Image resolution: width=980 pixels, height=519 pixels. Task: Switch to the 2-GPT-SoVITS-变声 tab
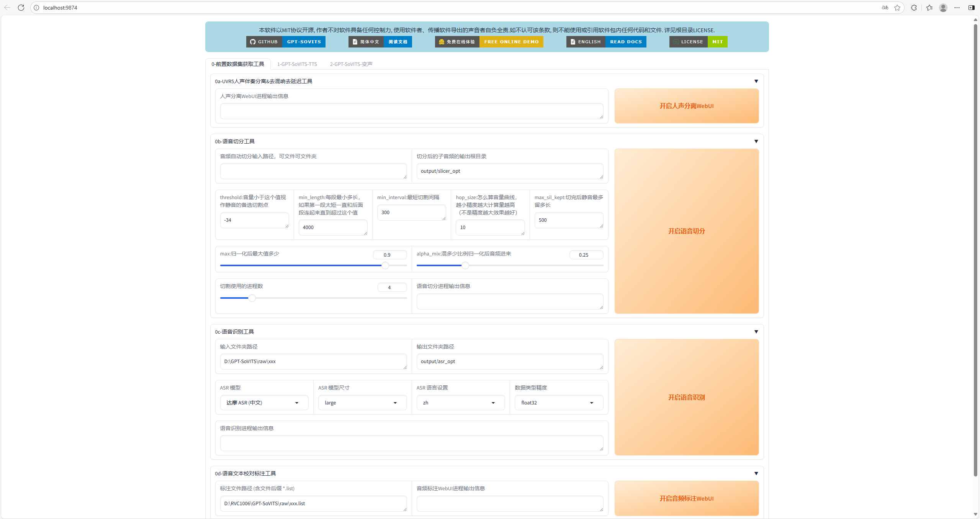point(351,64)
